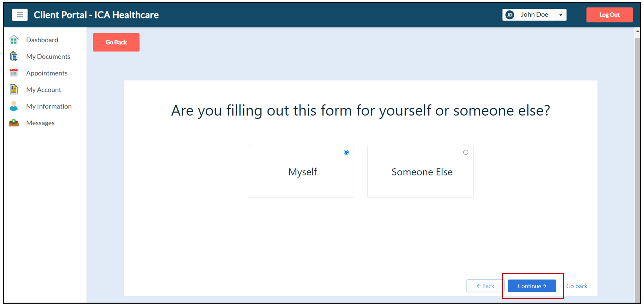Open Appointments in the sidebar

coord(47,73)
